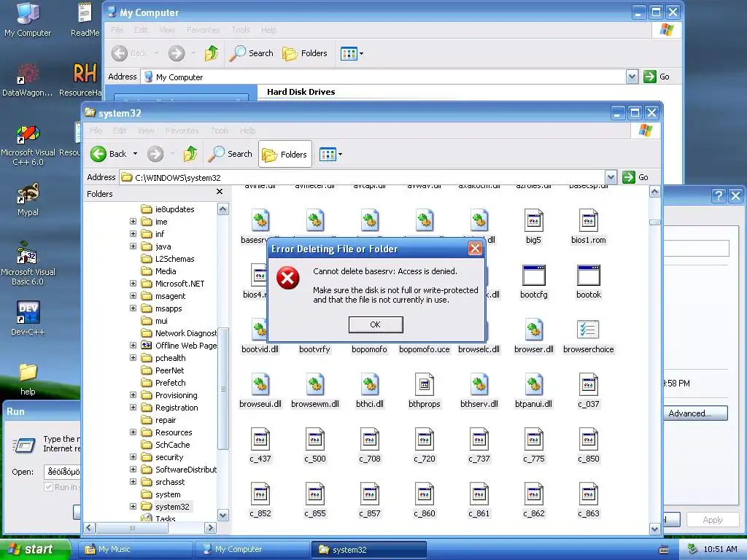747x560 pixels.
Task: Launch Mypal browser shortcut
Action: (28, 199)
